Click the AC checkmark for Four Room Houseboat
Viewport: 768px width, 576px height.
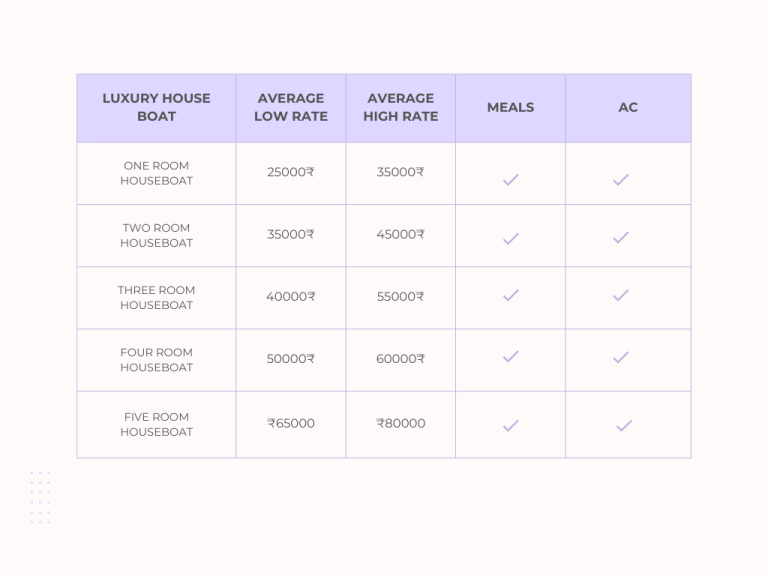pos(621,358)
